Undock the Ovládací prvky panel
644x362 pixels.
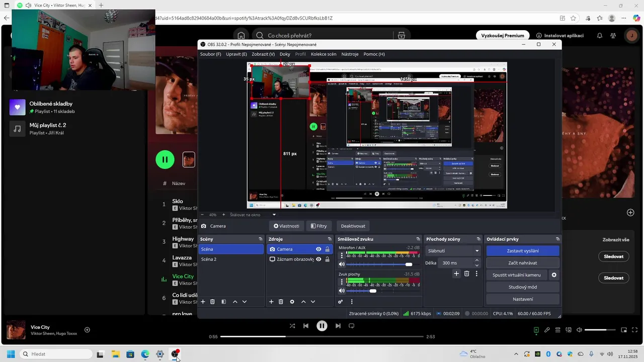557,239
